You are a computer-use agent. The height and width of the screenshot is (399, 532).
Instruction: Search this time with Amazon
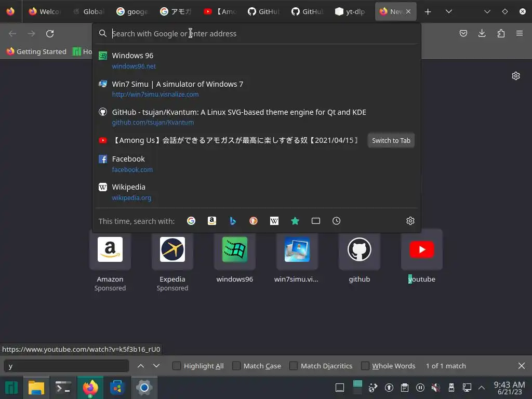click(x=212, y=221)
